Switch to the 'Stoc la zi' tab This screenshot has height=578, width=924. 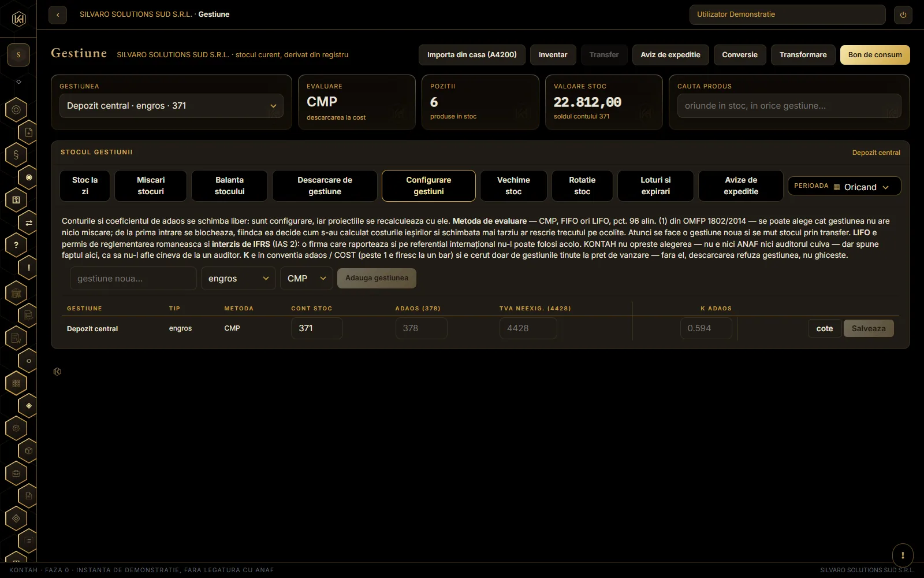85,186
